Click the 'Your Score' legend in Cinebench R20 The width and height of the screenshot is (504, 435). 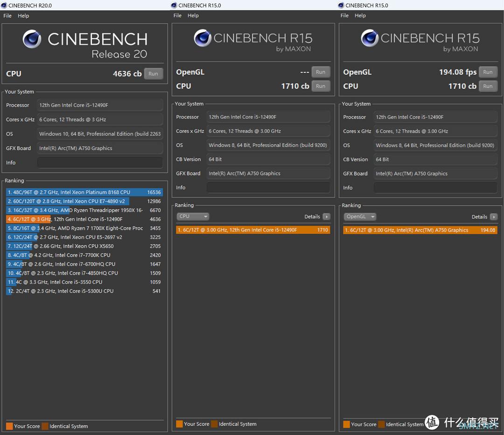click(23, 426)
